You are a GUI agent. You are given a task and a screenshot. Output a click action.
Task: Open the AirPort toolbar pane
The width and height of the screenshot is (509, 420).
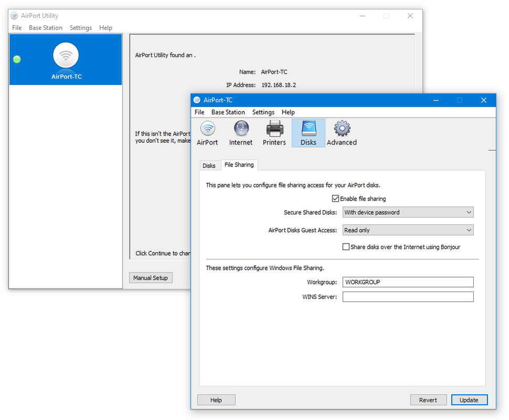coord(207,133)
